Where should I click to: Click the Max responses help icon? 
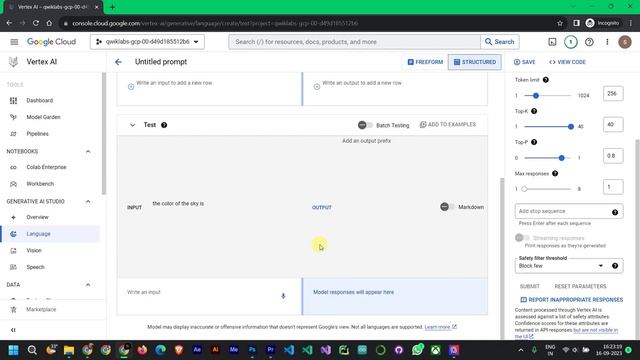[x=555, y=173]
